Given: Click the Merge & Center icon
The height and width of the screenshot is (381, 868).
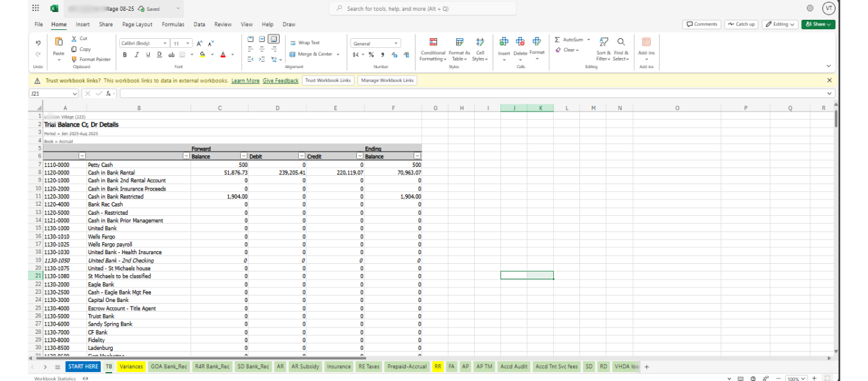Looking at the screenshot, I should [293, 54].
